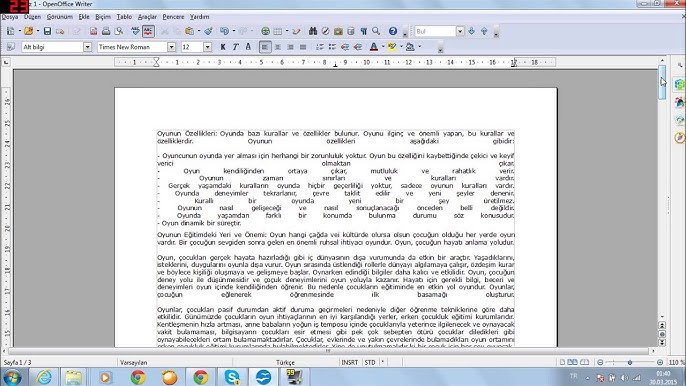
Task: Open paragraph style 'Alt bilgi' dropdown arrow
Action: tap(88, 47)
